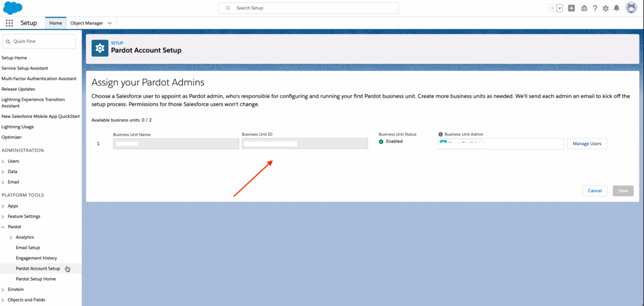The width and height of the screenshot is (644, 306).
Task: Expand the Email section
Action: pyautogui.click(x=3, y=182)
